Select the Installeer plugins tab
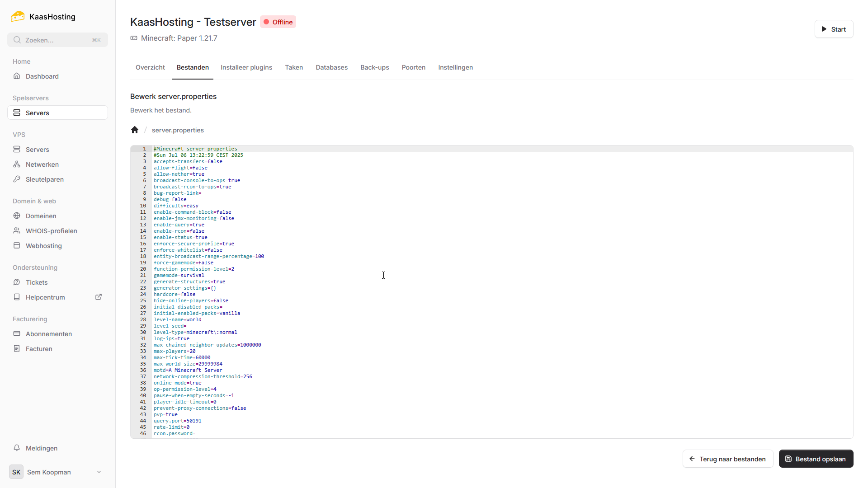Viewport: 868px width, 488px height. tap(246, 67)
